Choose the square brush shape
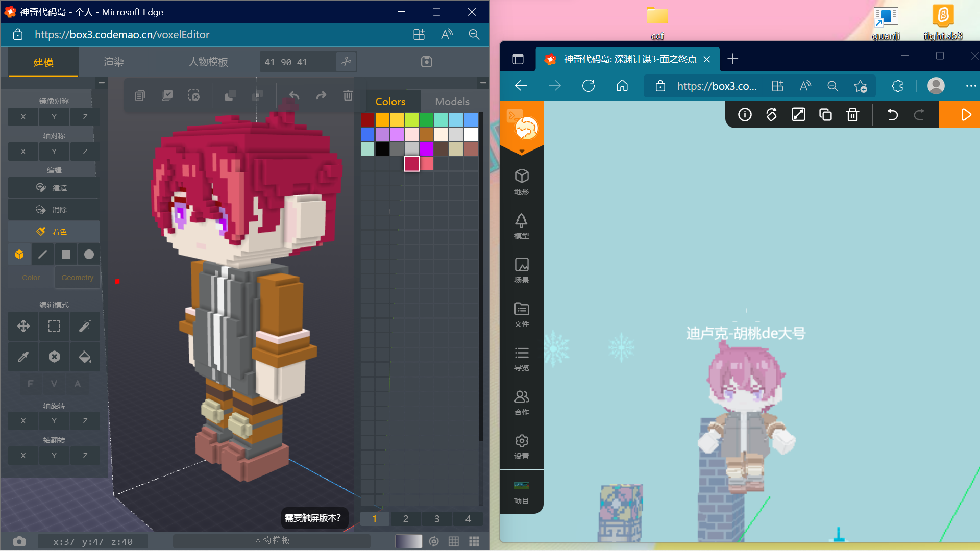The width and height of the screenshot is (980, 551). click(x=66, y=255)
